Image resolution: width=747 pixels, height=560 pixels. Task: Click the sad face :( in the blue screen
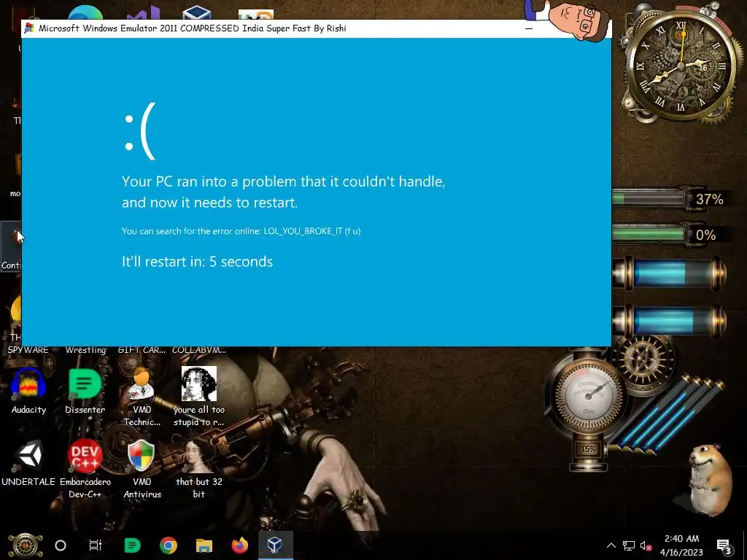(139, 131)
